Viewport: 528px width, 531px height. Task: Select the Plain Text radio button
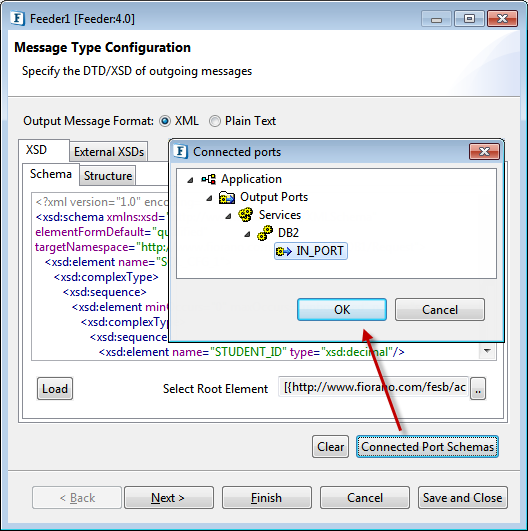pyautogui.click(x=215, y=121)
